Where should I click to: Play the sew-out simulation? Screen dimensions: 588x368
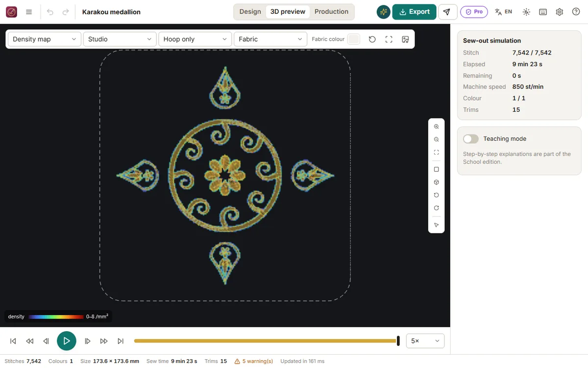tap(67, 341)
